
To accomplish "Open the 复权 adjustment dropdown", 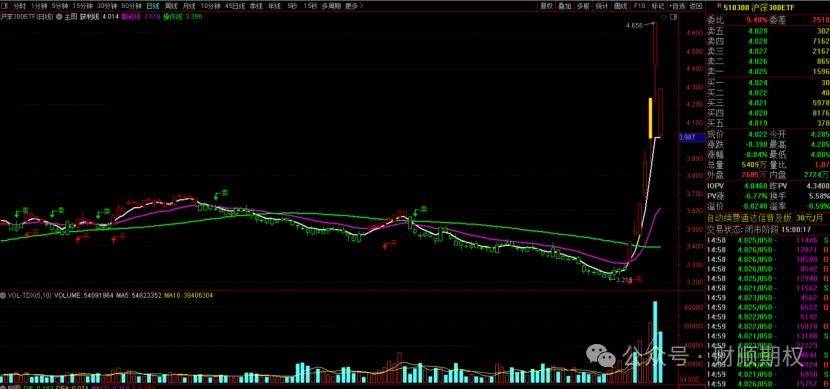I will [x=547, y=6].
